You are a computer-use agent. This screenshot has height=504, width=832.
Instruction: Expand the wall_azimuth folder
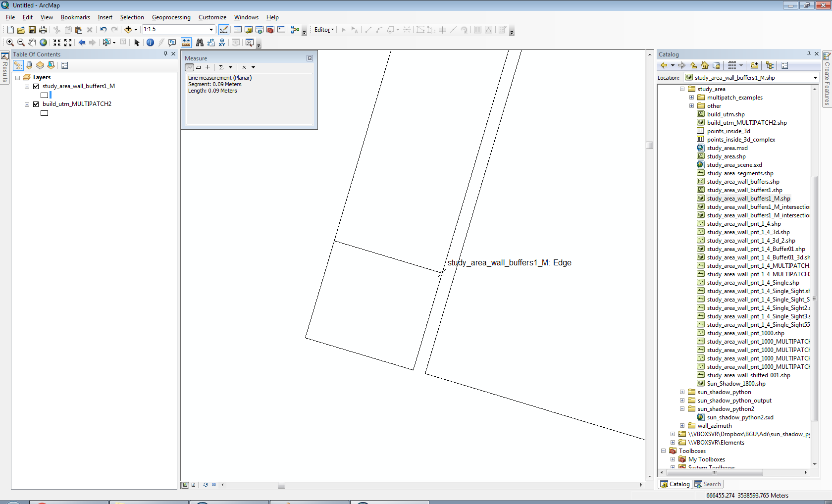pyautogui.click(x=682, y=426)
